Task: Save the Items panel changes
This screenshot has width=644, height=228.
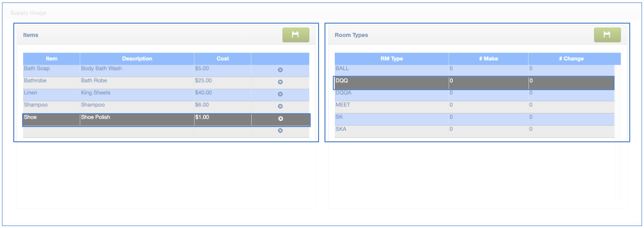Action: [x=295, y=35]
